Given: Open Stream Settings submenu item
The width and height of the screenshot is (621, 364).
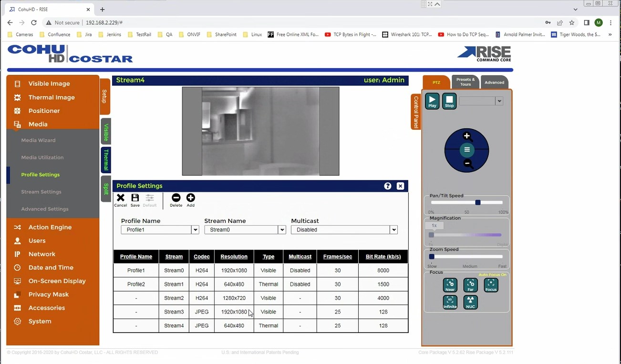Looking at the screenshot, I should point(41,192).
